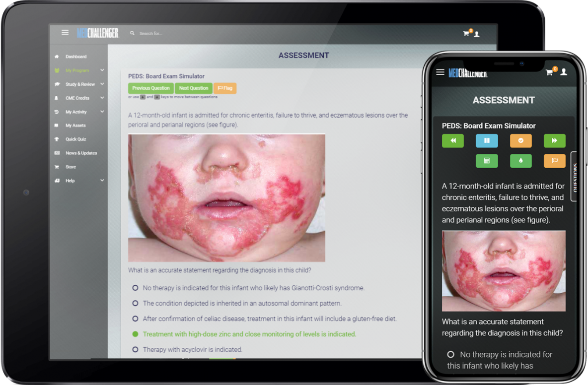
Task: Select Dashboard in the sidebar
Action: pos(76,57)
